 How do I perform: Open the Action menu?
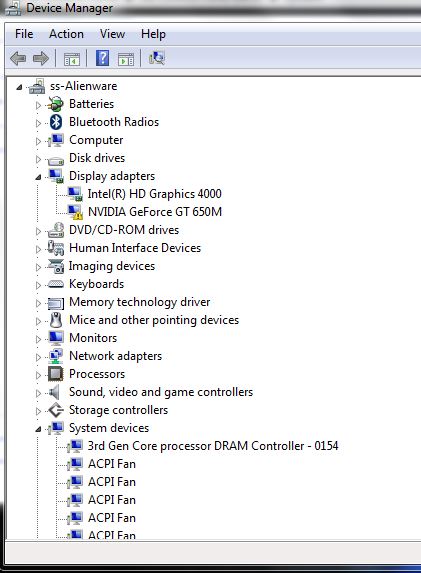click(66, 34)
